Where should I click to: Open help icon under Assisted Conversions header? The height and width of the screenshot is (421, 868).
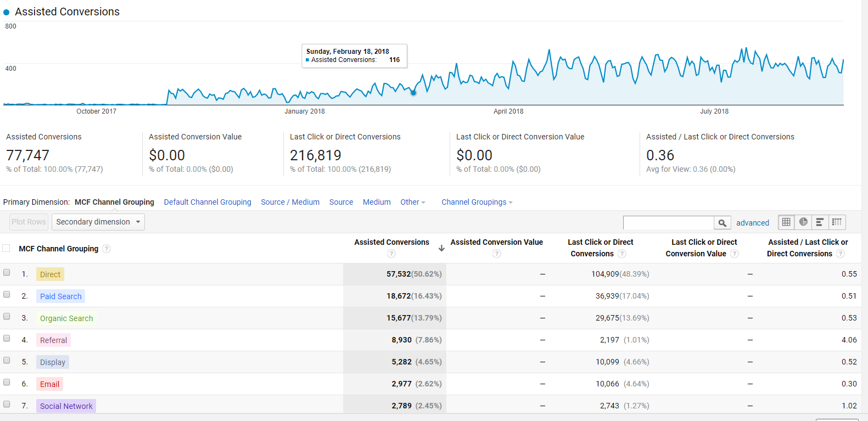pos(391,254)
